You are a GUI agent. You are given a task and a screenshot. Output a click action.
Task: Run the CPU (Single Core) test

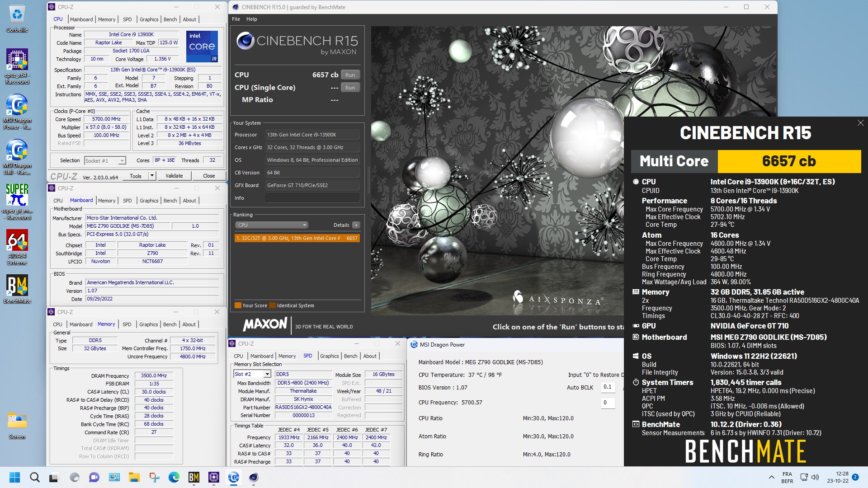click(x=350, y=88)
